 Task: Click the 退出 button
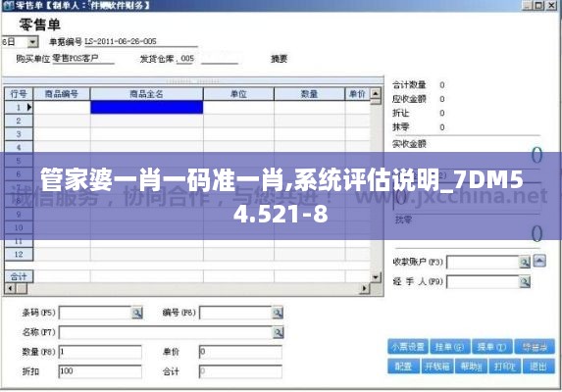538,367
